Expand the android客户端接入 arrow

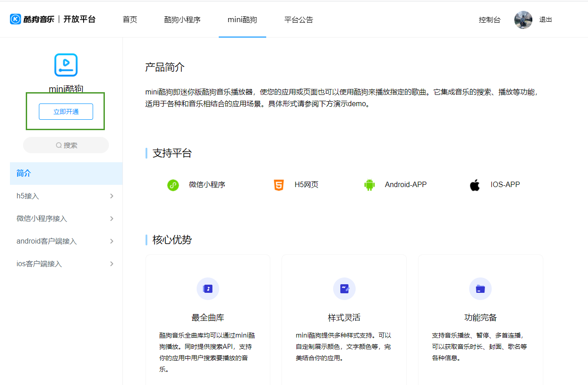(x=112, y=241)
